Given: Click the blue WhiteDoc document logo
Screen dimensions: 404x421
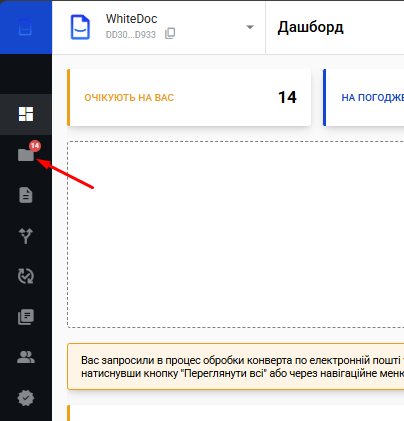Looking at the screenshot, I should pyautogui.click(x=80, y=27).
